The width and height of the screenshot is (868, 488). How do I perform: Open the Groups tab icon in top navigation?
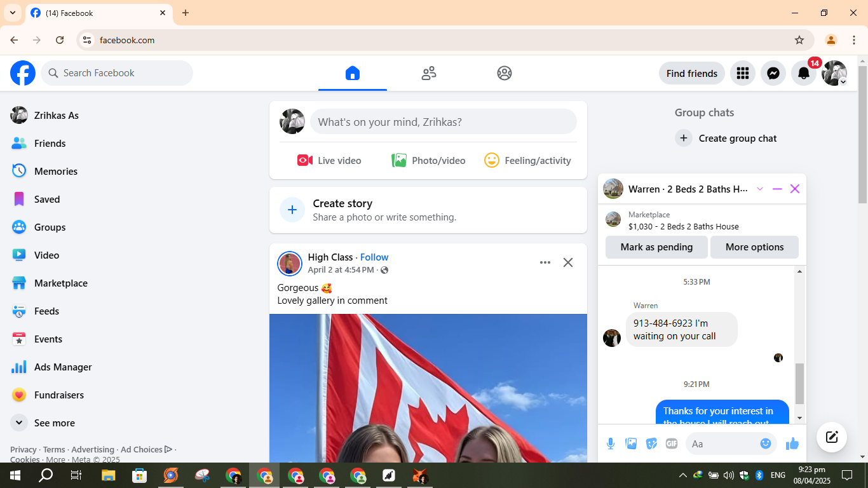tap(505, 73)
